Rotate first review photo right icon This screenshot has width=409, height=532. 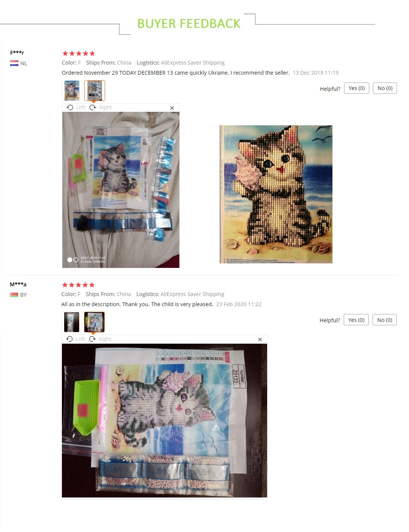point(93,107)
